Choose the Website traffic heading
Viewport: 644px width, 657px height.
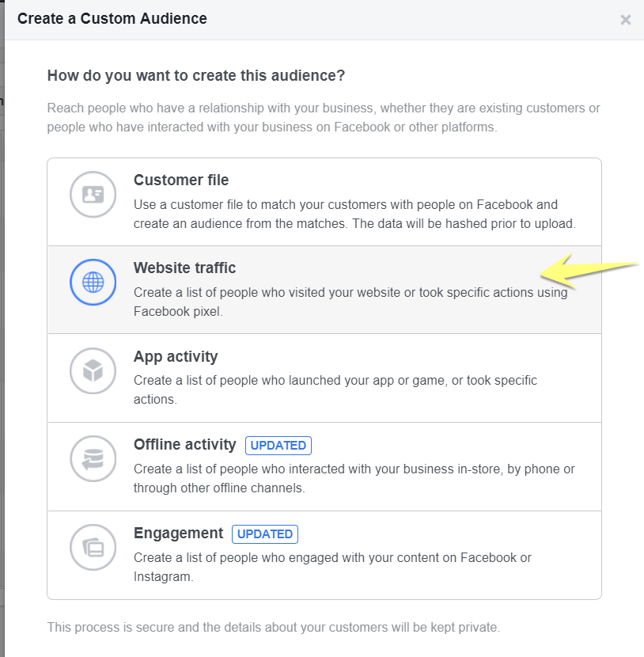(184, 268)
